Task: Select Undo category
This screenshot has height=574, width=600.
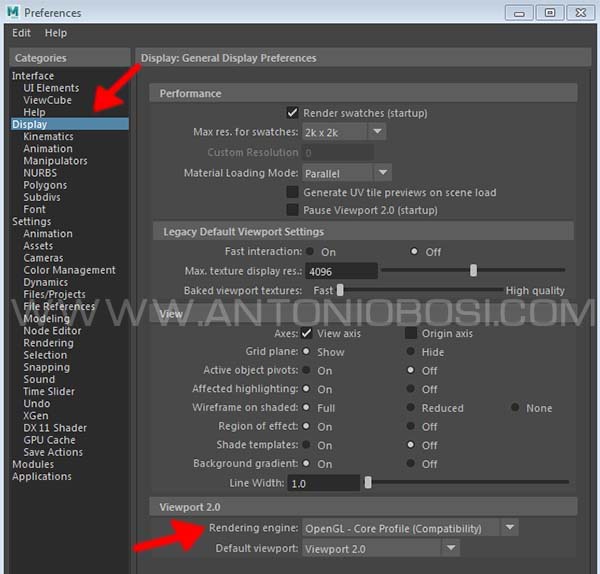Action: point(37,404)
